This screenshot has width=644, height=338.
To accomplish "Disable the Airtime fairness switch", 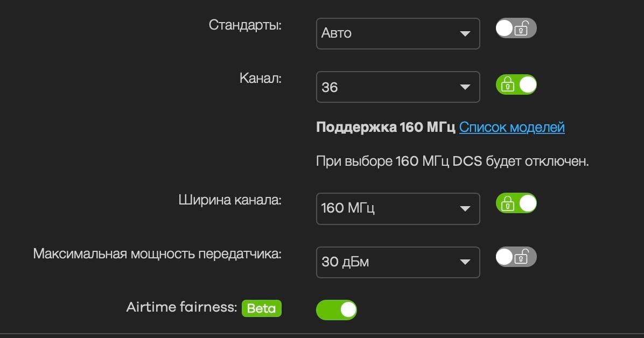I will click(337, 309).
